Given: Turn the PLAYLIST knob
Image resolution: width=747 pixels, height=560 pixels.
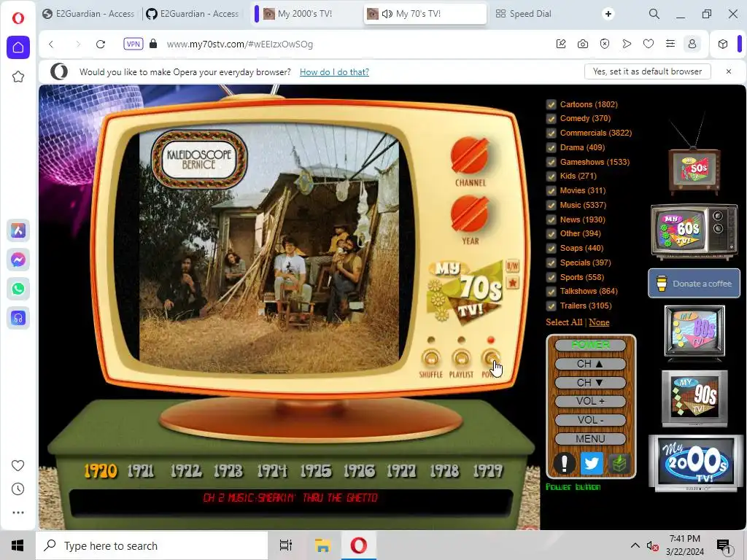Looking at the screenshot, I should (x=461, y=357).
